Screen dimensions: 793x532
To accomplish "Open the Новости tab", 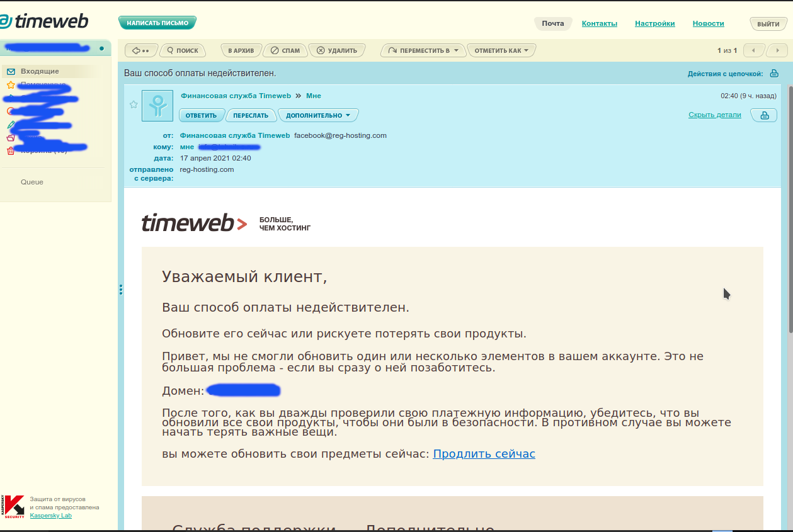I will pos(708,23).
